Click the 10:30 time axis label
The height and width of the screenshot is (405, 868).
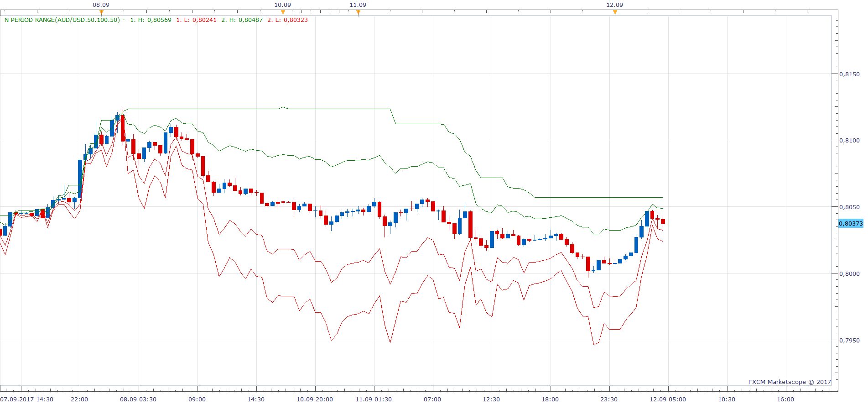727,399
